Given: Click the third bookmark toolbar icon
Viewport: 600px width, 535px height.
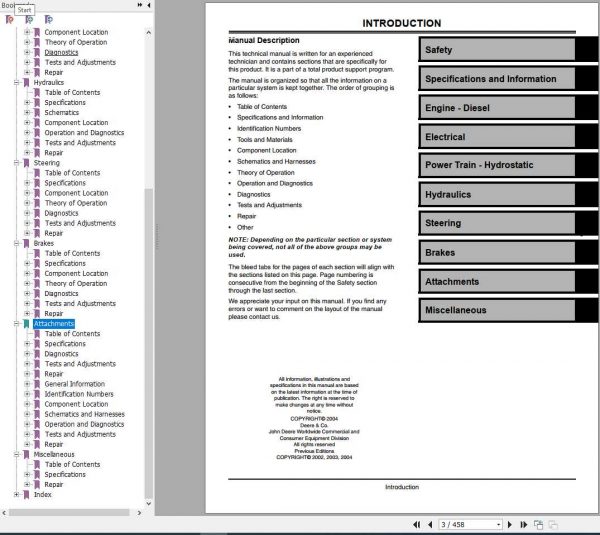Looking at the screenshot, I should click(x=49, y=19).
